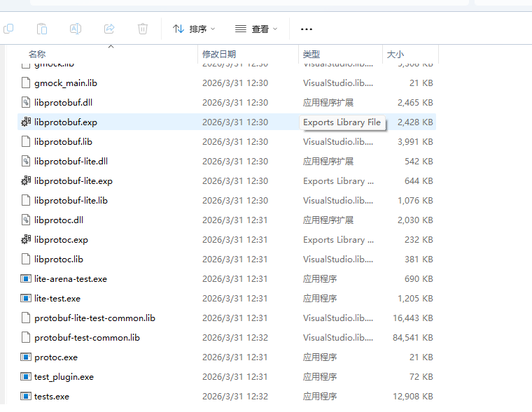
Task: Click the libprotoc.lib file name
Action: [x=59, y=260]
